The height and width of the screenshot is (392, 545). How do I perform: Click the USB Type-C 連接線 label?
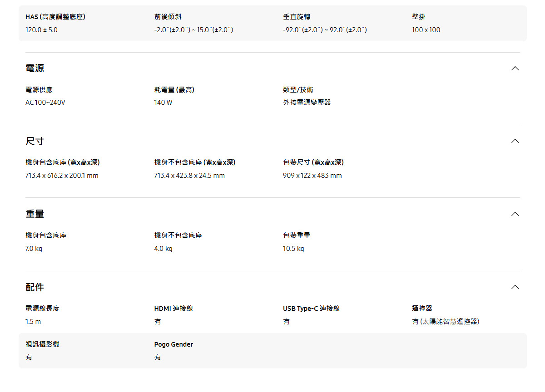pyautogui.click(x=311, y=309)
